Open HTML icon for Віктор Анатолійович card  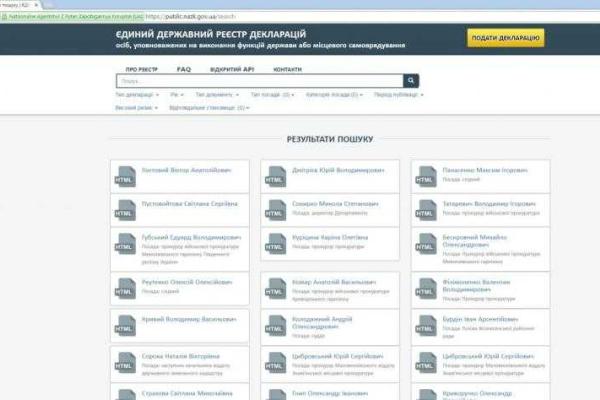[x=125, y=176]
